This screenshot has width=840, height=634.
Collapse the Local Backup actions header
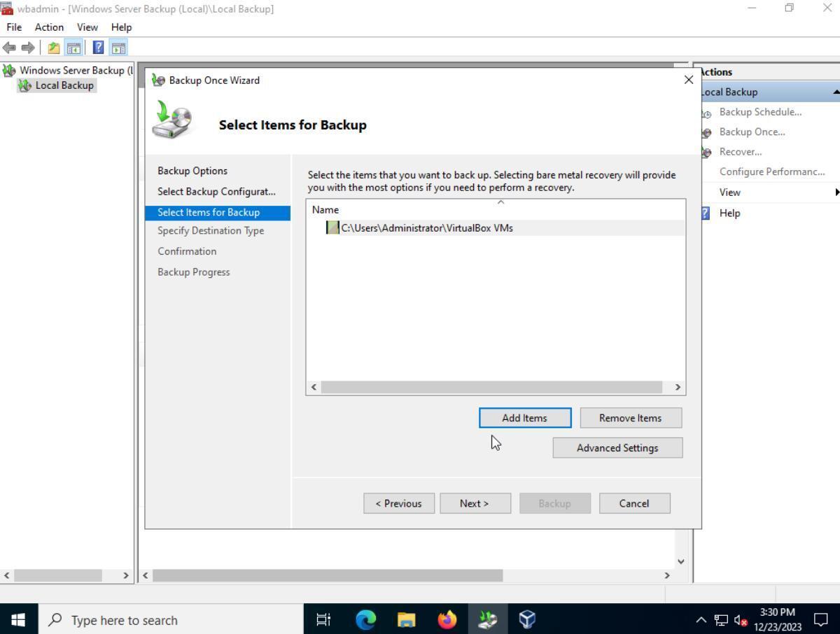(836, 91)
